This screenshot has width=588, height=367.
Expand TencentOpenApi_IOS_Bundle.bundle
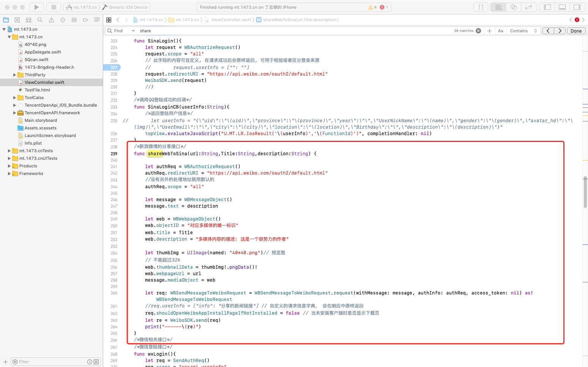tap(15, 105)
